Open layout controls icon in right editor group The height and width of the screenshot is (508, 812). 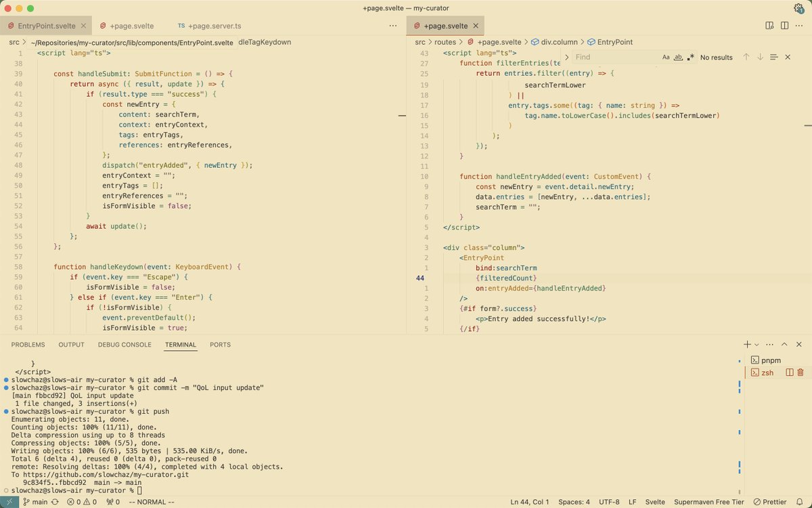769,26
